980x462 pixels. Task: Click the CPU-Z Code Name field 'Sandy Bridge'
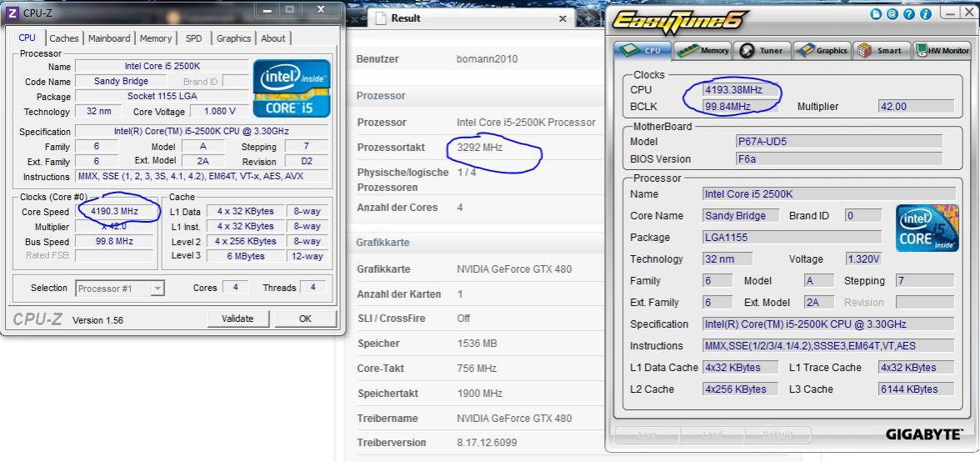coord(122,81)
